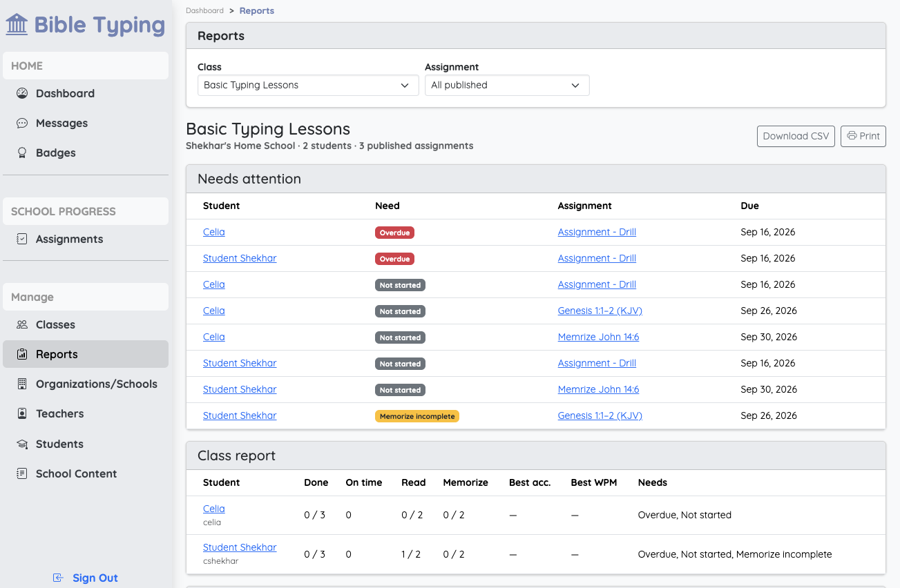Click the Dashboard gauge icon in sidebar
This screenshot has width=900, height=588.
click(x=22, y=93)
